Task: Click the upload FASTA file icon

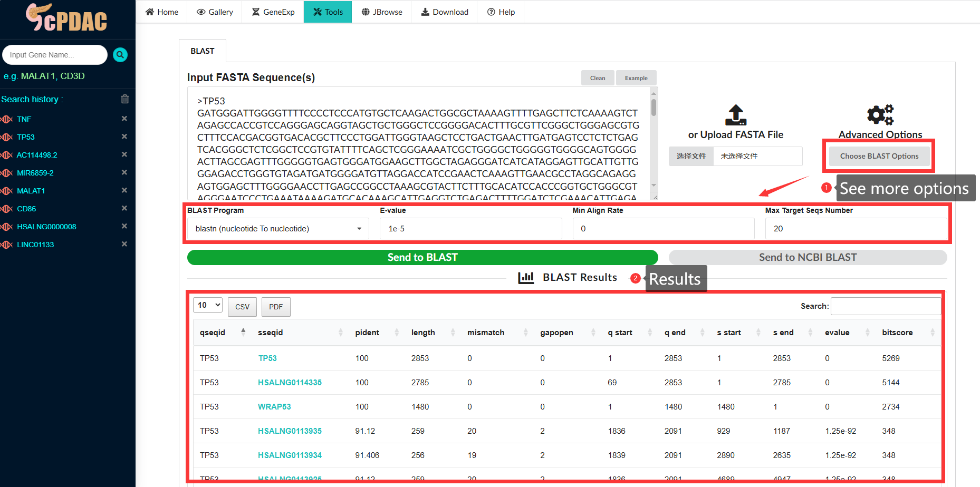Action: (736, 114)
